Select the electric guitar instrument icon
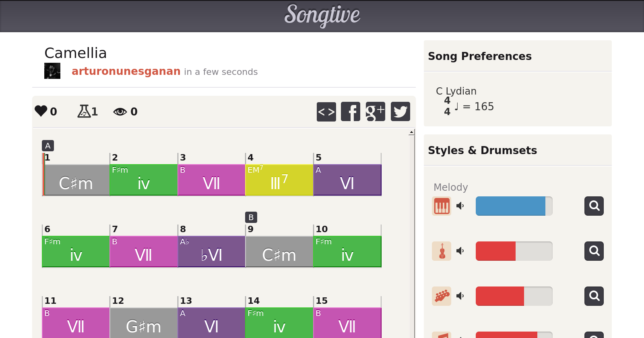This screenshot has width=644, height=338. click(x=442, y=296)
